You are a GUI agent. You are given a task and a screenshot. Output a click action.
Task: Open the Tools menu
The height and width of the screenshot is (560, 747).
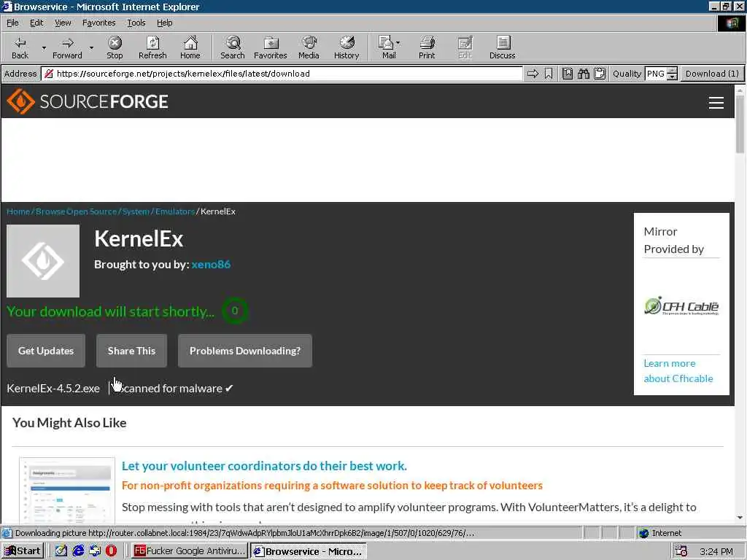point(136,23)
